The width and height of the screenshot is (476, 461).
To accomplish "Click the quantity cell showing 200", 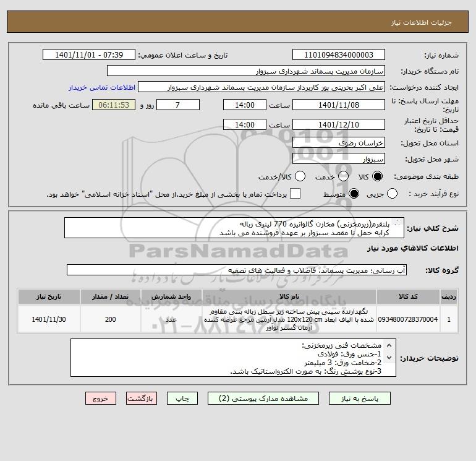I will tap(111, 319).
